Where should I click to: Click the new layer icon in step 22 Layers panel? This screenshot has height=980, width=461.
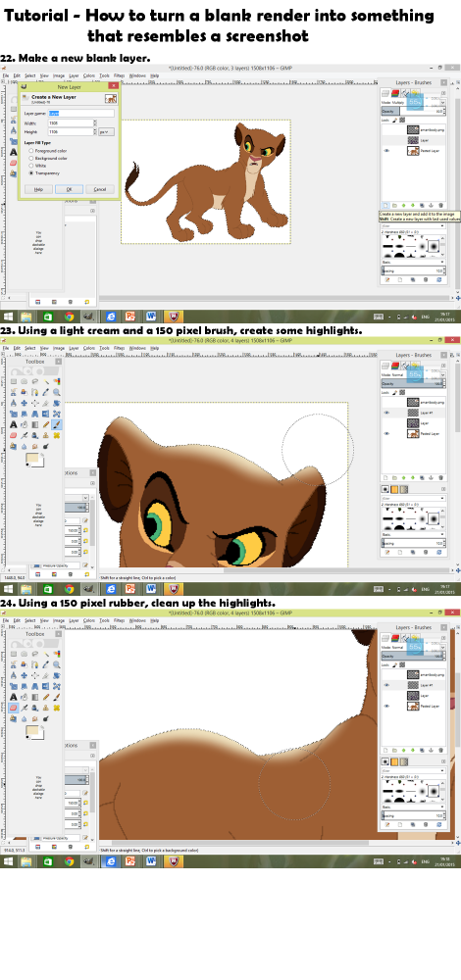pos(385,206)
